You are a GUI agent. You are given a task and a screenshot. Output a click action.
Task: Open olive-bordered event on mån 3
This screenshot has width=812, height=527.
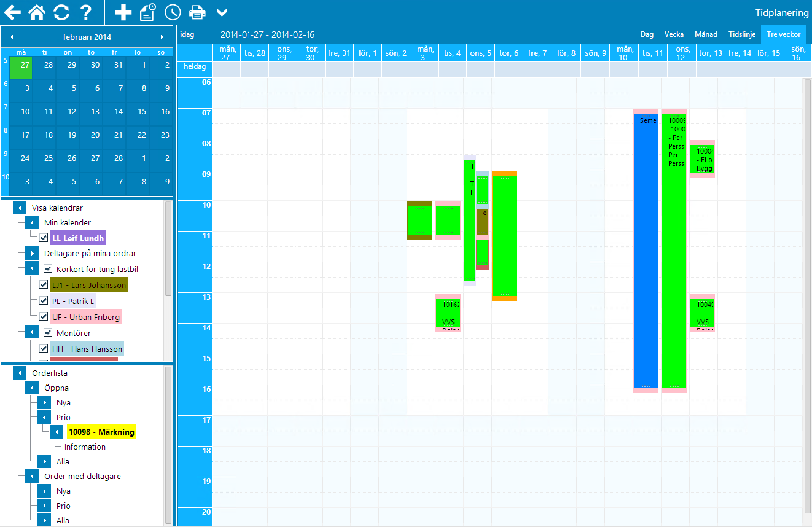420,221
